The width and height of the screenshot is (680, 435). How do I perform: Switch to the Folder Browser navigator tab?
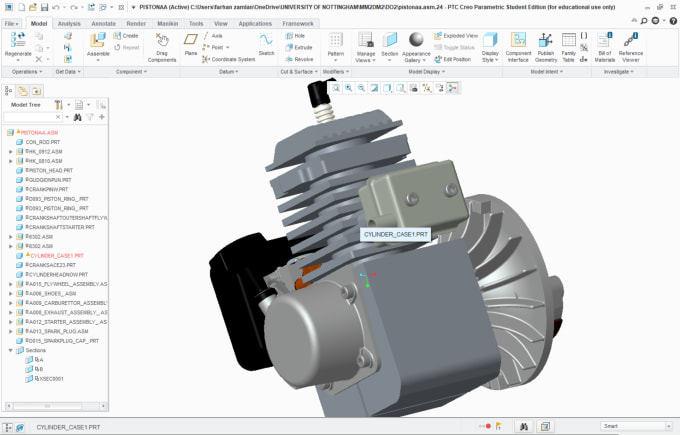(x=23, y=91)
